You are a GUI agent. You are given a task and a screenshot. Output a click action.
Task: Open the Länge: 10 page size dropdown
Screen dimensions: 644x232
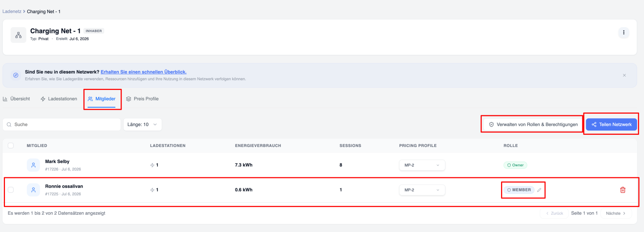[143, 124]
